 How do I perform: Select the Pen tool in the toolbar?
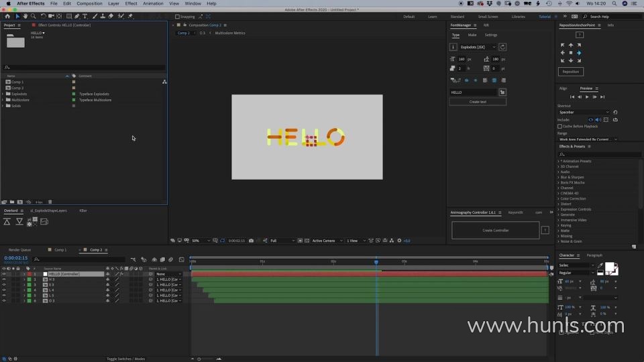click(x=77, y=16)
